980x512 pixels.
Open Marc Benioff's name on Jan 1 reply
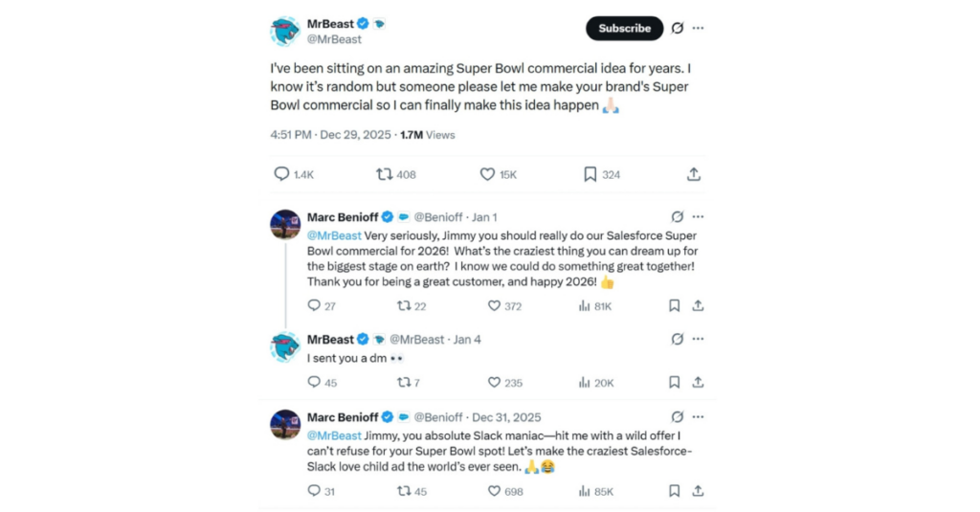(343, 217)
